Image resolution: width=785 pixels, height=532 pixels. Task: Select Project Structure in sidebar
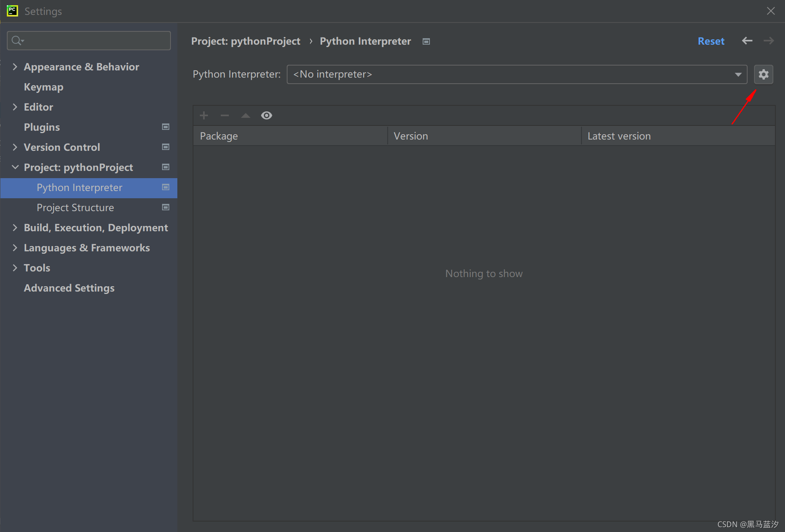pos(75,207)
